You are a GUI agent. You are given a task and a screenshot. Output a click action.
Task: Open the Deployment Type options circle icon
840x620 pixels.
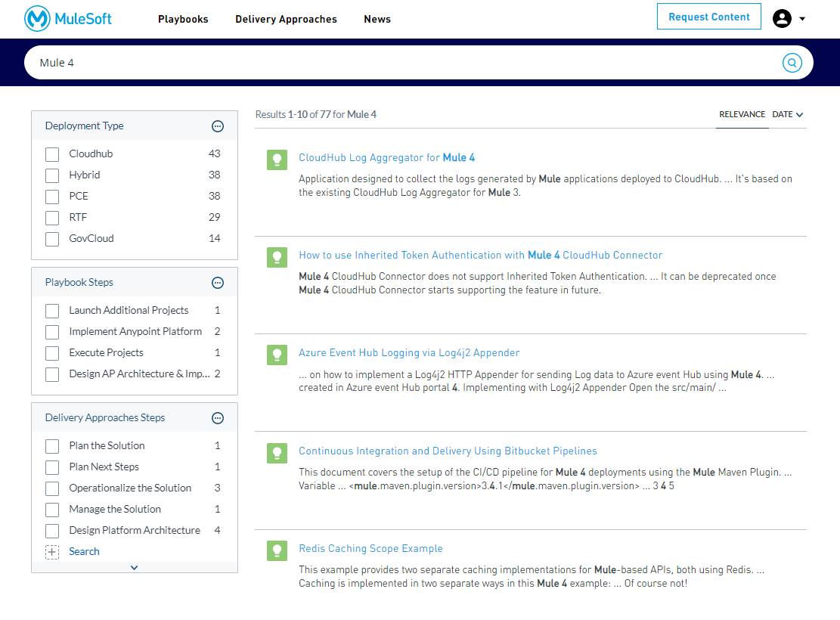218,126
